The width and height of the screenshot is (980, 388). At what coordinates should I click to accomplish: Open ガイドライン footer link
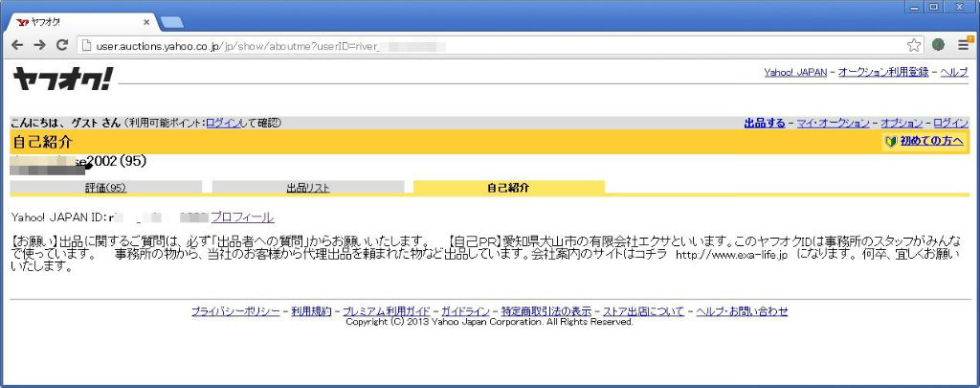click(466, 311)
